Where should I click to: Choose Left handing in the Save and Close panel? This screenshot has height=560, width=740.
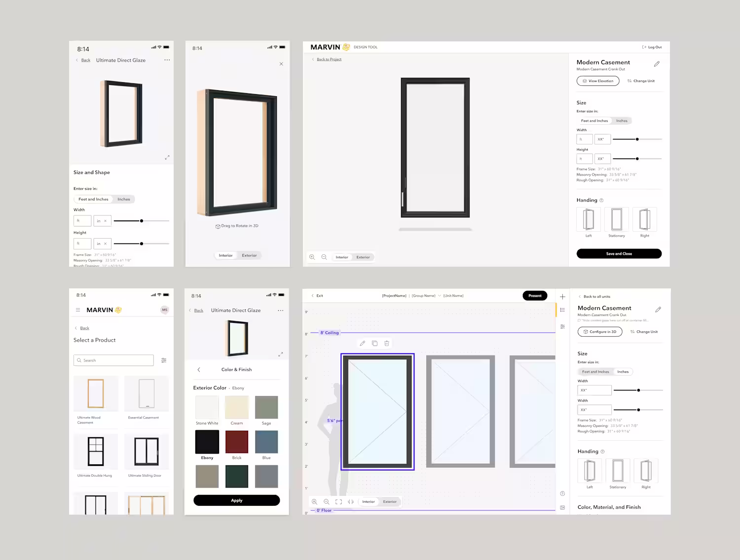tap(589, 219)
